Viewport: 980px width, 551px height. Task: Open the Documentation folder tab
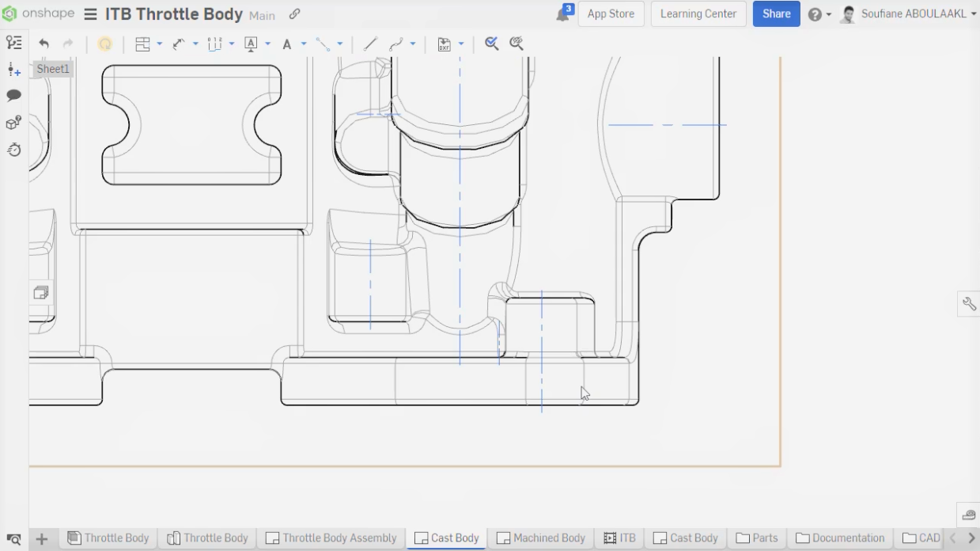coord(840,538)
